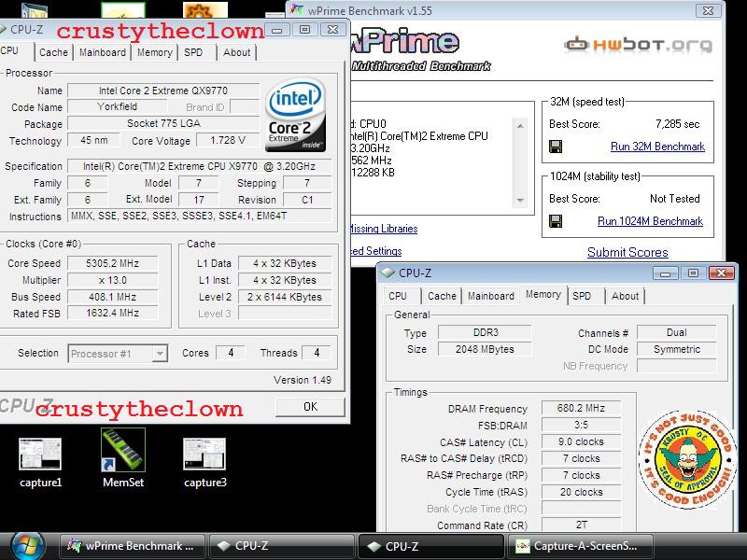
Task: Click the DRAM Frequency value 680.2 MHz
Action: [x=581, y=408]
